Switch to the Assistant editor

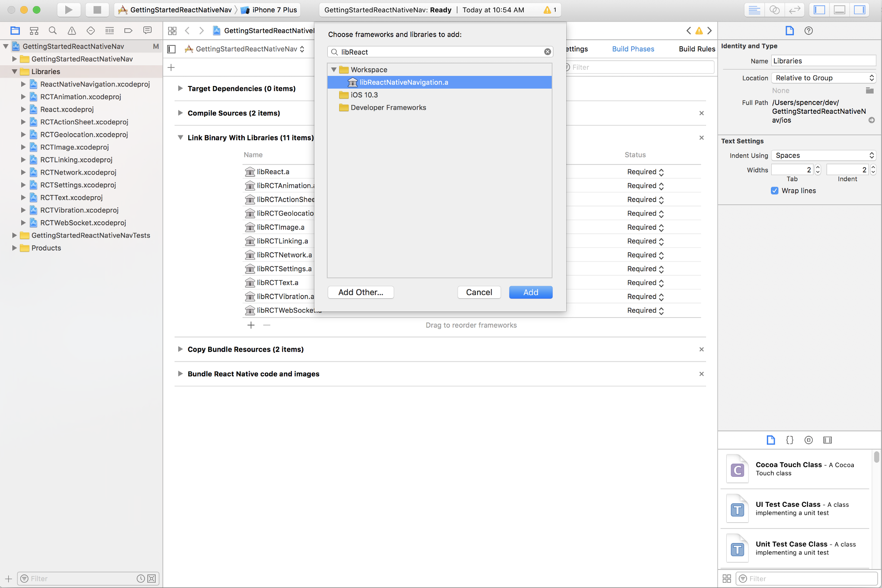pyautogui.click(x=774, y=10)
